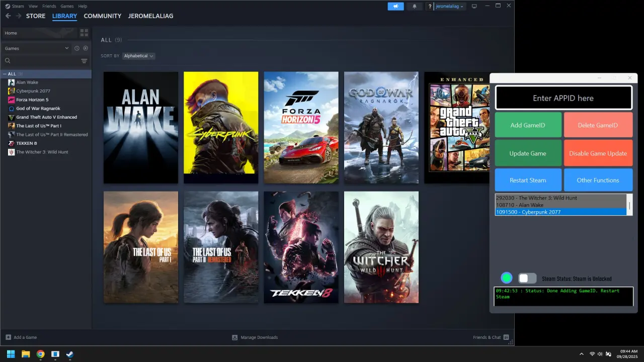This screenshot has width=644, height=362.
Task: Open the Cyberpunk cover thumbnail
Action: [x=221, y=128]
